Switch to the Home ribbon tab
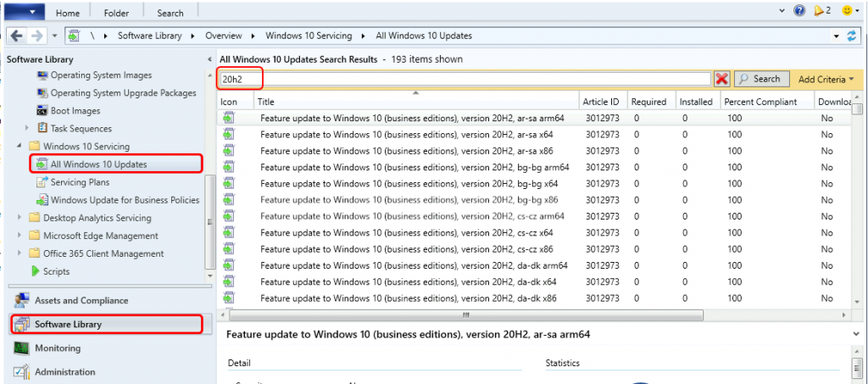The height and width of the screenshot is (384, 868). [x=68, y=12]
